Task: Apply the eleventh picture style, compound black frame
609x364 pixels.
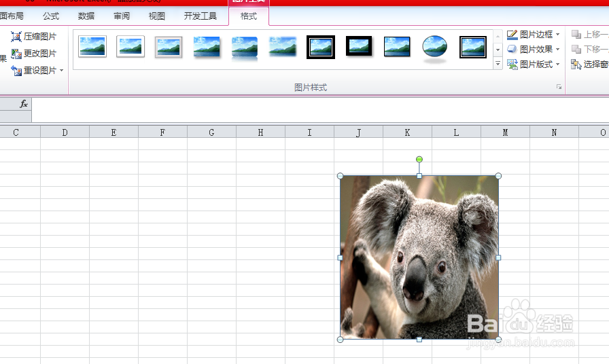Action: [472, 47]
